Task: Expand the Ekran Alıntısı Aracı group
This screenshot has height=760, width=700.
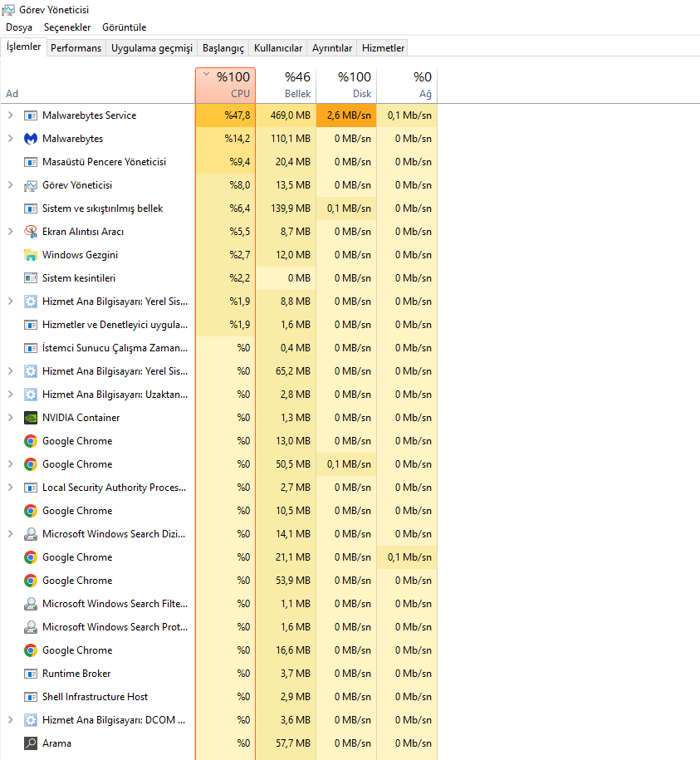Action: click(x=11, y=232)
